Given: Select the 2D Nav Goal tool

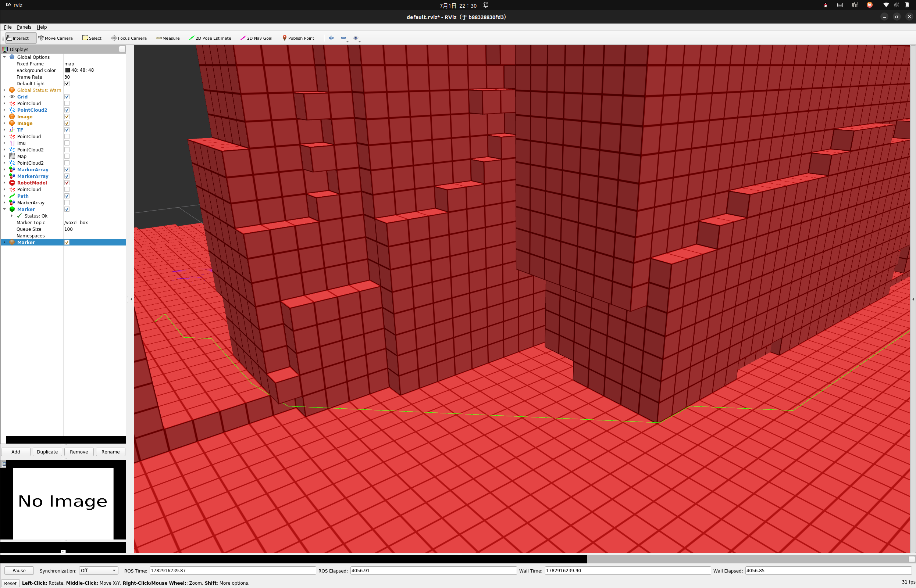Looking at the screenshot, I should pos(257,38).
